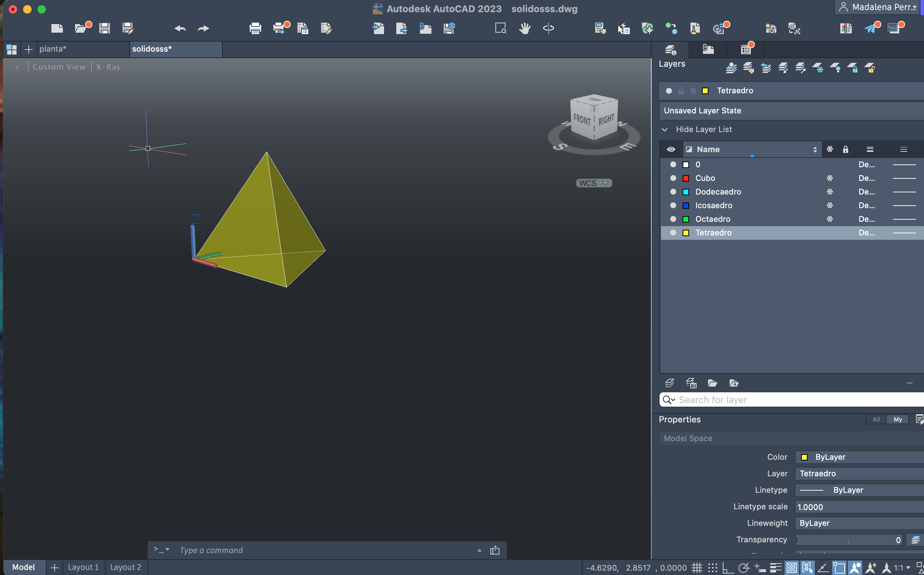Click the Save icon in toolbar
Screen dimensions: 924x575
[104, 28]
